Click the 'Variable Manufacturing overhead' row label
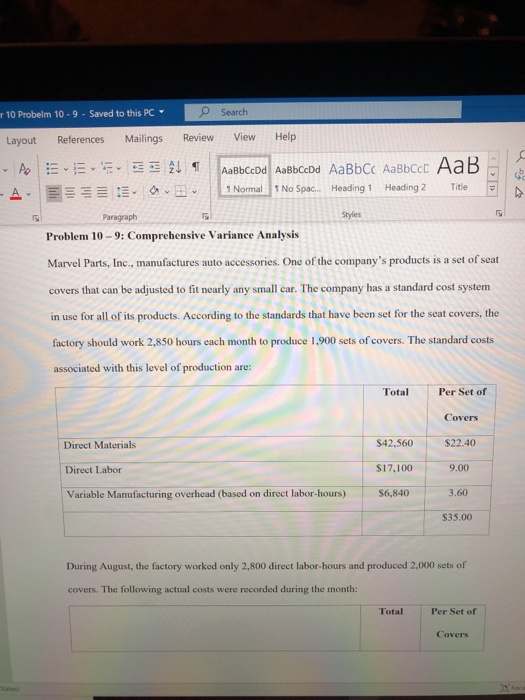The width and height of the screenshot is (525, 700). click(x=206, y=494)
